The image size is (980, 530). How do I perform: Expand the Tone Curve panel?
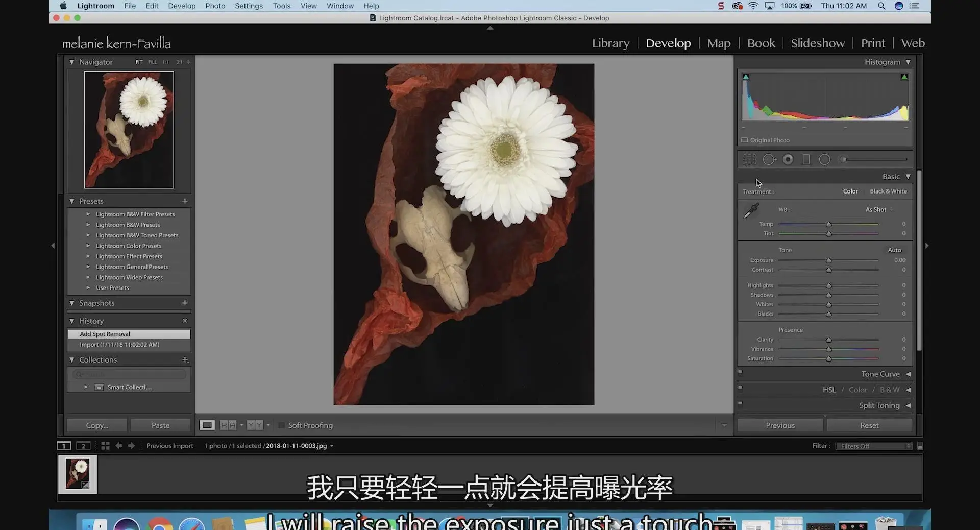[x=908, y=374]
